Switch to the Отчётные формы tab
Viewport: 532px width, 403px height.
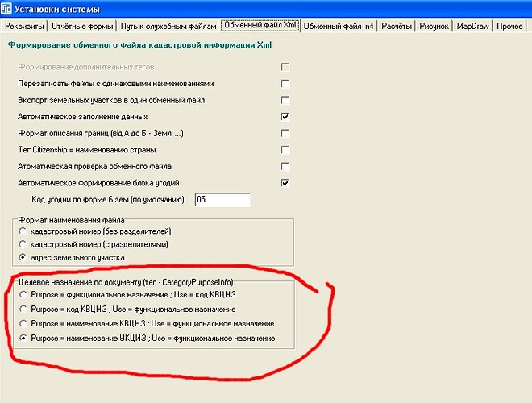pos(82,26)
